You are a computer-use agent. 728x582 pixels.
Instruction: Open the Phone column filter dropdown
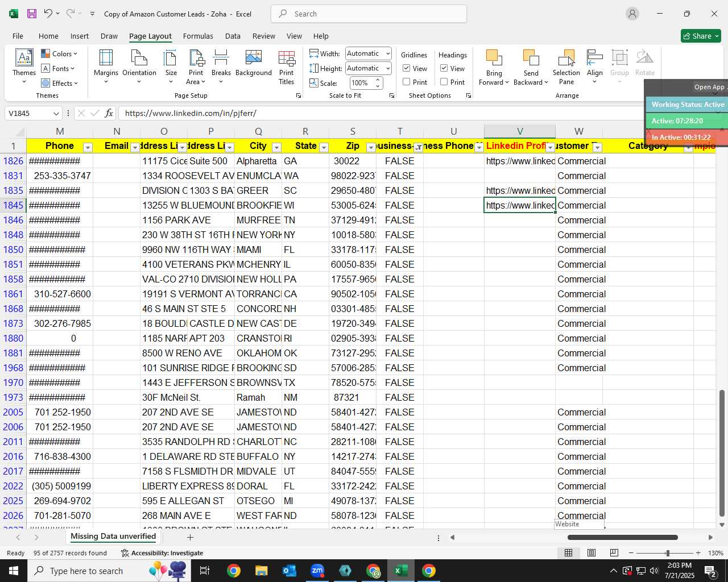(88, 147)
